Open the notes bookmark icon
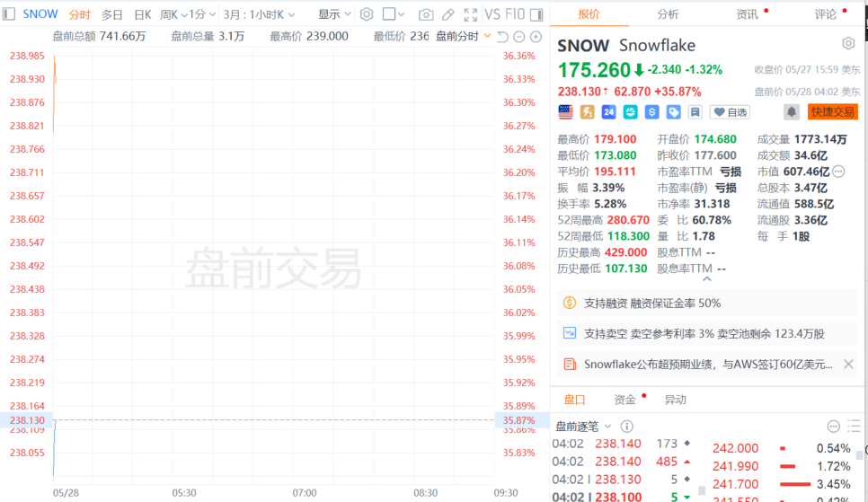868x502 pixels. point(695,111)
